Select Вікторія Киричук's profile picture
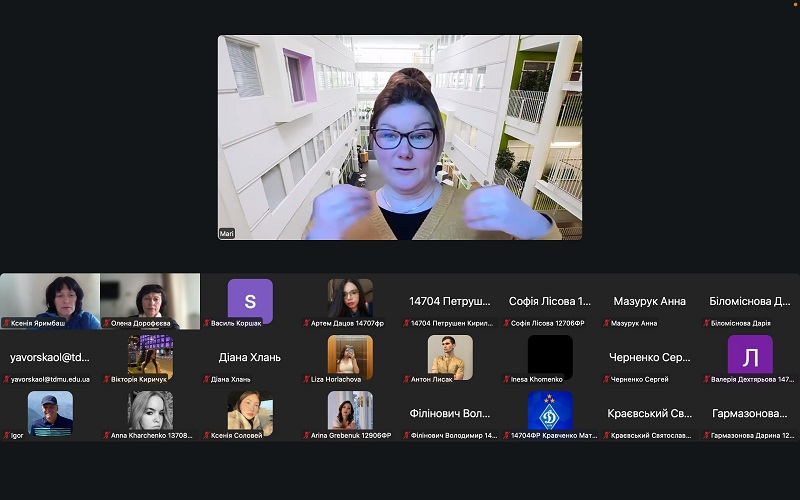800x500 pixels. tap(150, 356)
